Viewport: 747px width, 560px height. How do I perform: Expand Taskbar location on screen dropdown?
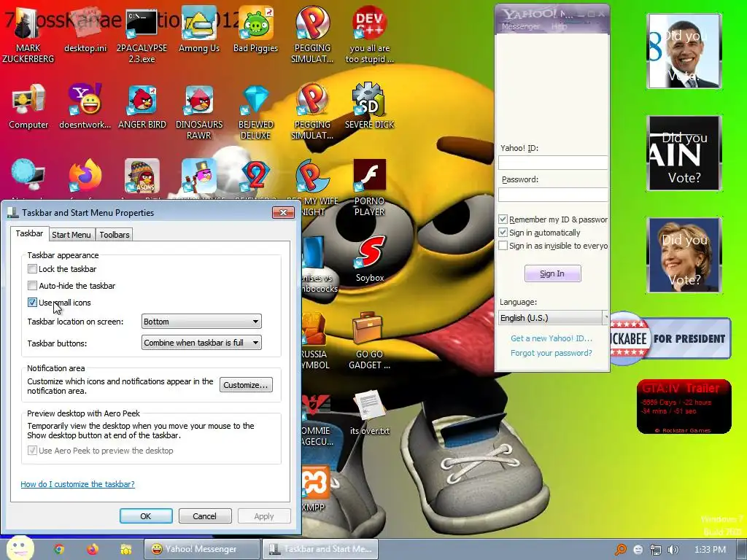201,322
